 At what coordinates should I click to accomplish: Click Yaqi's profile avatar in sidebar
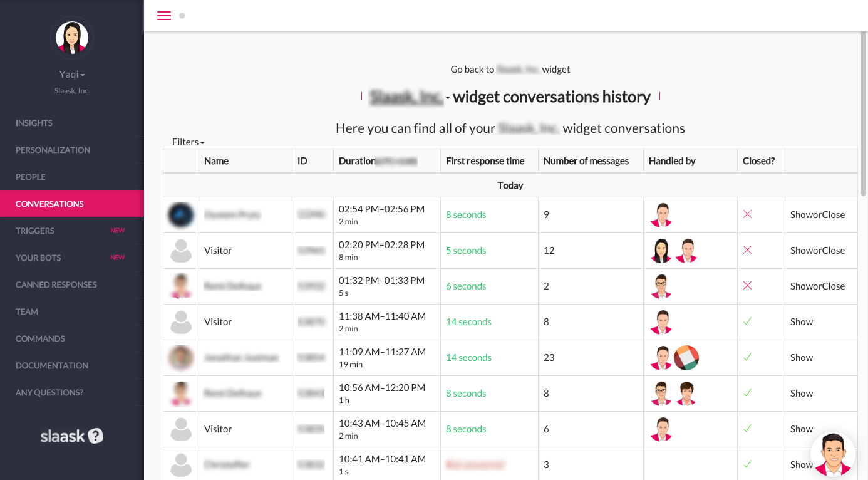pyautogui.click(x=72, y=38)
